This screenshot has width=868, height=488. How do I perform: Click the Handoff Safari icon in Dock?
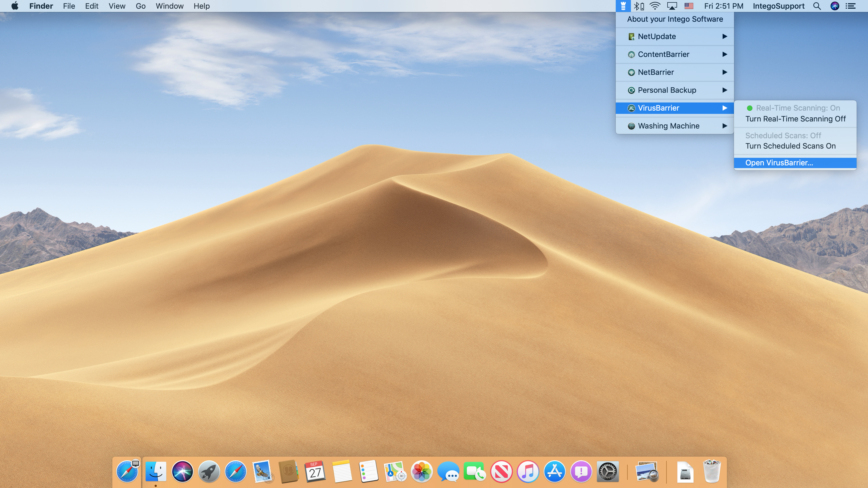coord(127,471)
